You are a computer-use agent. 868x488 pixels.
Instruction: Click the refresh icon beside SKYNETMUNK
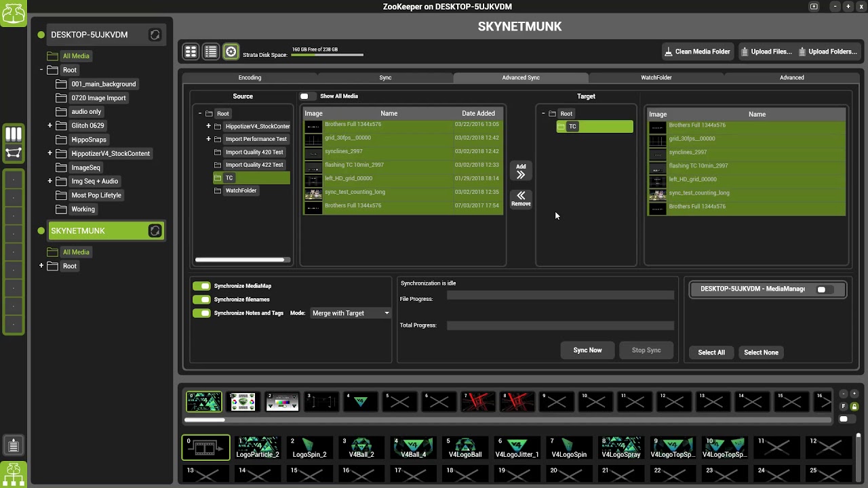pos(155,231)
